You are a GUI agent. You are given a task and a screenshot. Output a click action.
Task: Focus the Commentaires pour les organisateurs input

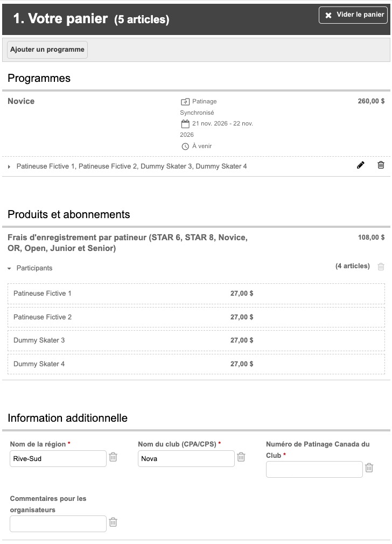(x=58, y=524)
